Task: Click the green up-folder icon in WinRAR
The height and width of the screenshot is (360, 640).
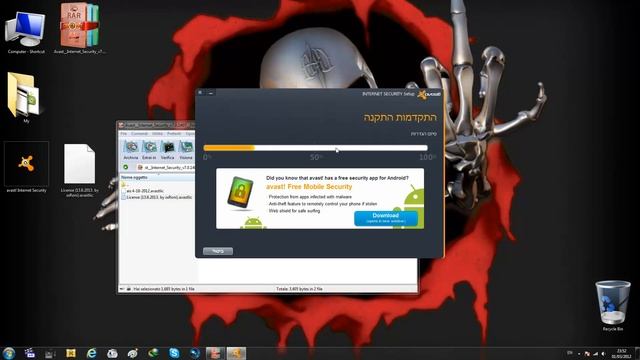Action: [126, 167]
